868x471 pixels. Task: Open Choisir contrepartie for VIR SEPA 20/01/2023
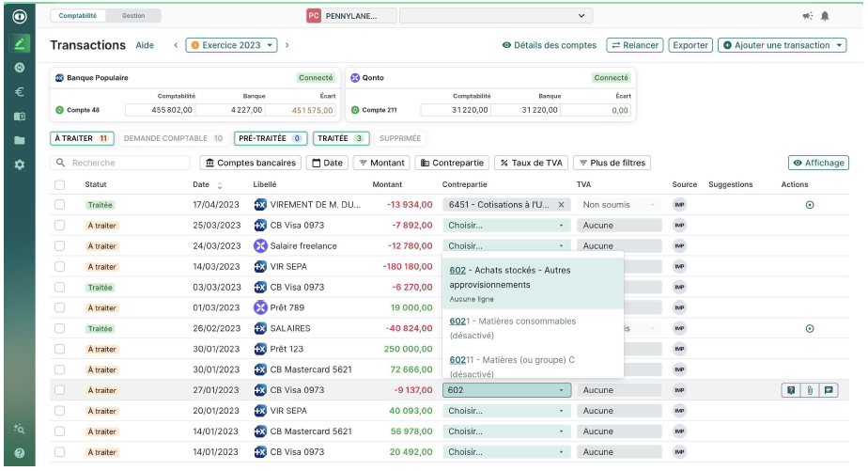(506, 411)
